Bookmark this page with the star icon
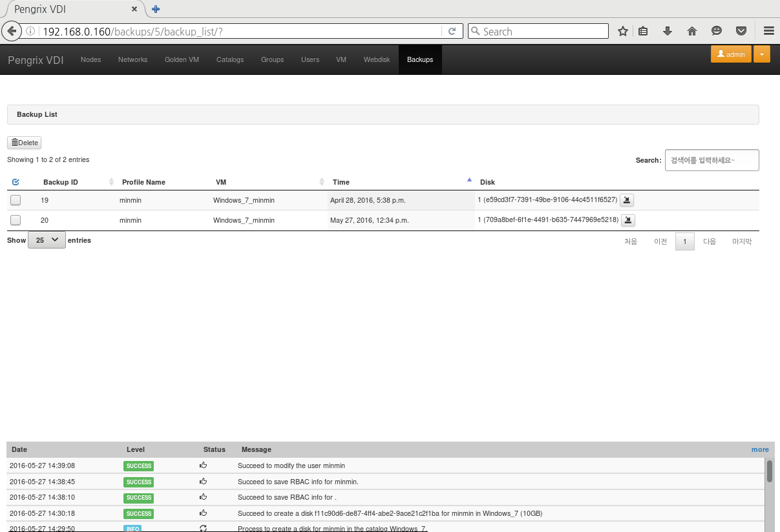 coord(623,31)
